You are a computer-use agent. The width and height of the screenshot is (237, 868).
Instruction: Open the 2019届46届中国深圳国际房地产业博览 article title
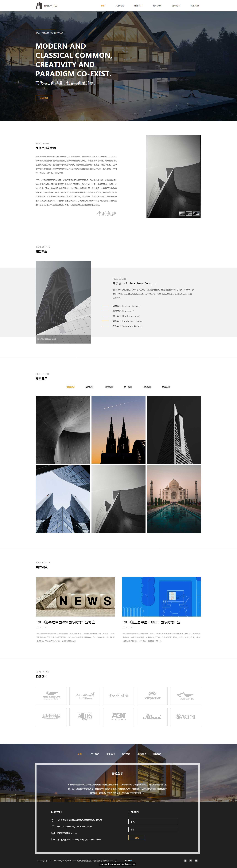click(66, 622)
